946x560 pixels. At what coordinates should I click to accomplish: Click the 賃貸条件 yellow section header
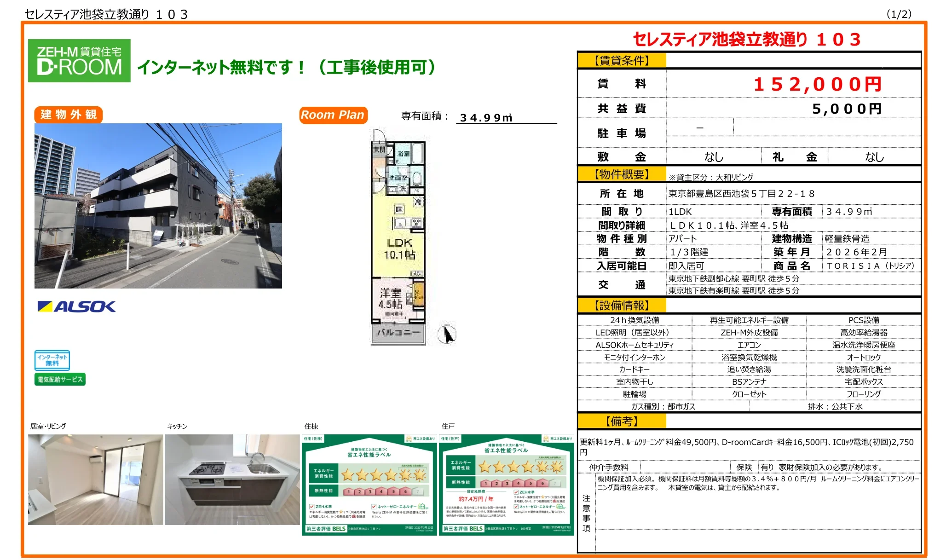(x=621, y=60)
